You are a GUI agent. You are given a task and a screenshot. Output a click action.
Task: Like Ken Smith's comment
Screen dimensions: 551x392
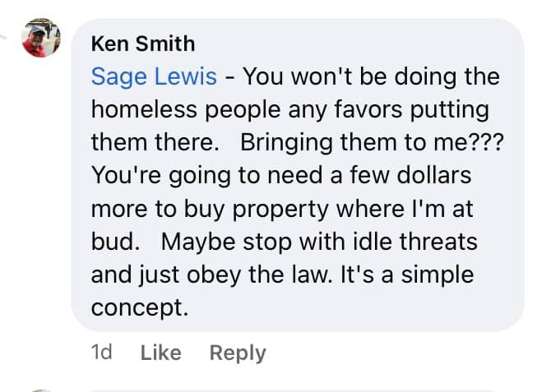click(x=161, y=353)
